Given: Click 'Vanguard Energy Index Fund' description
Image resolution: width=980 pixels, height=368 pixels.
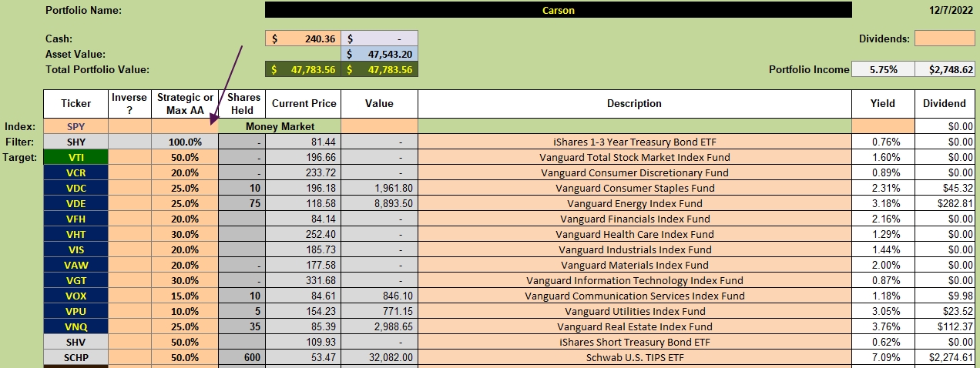Looking at the screenshot, I should (x=634, y=203).
